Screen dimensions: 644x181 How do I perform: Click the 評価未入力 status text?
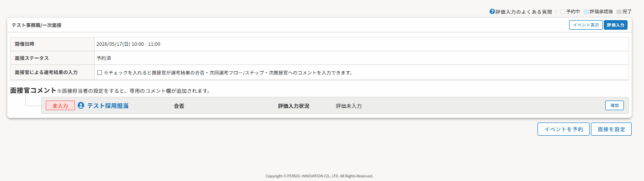point(349,106)
